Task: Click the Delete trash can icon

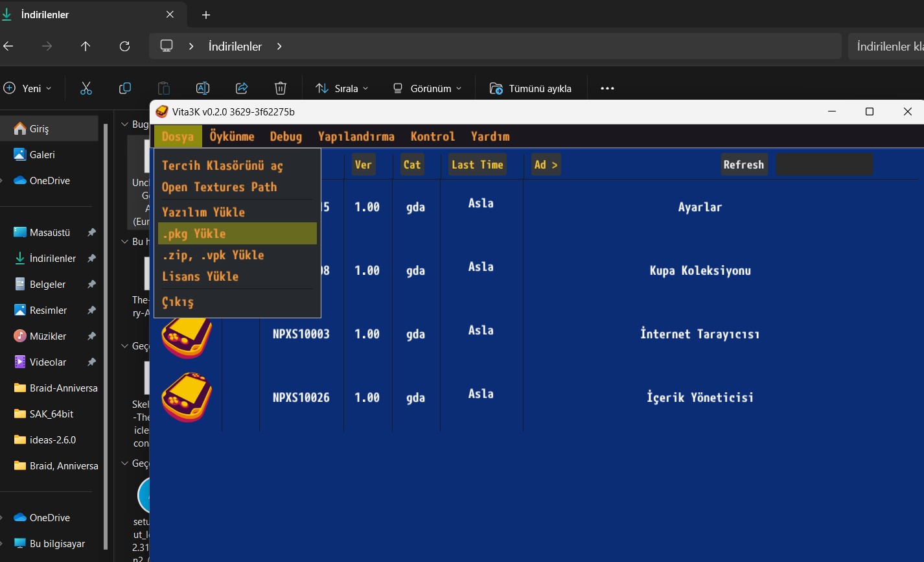Action: [281, 88]
